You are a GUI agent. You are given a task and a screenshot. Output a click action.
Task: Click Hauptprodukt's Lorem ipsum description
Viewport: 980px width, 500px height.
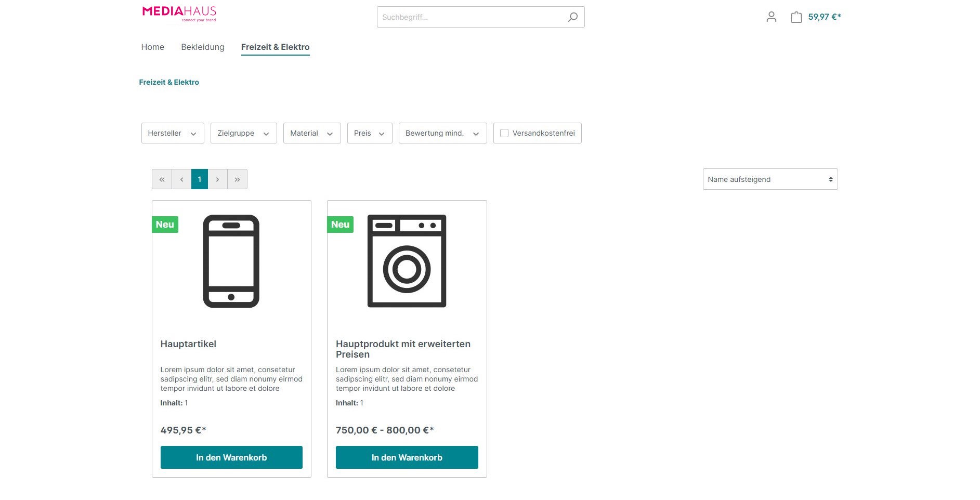tap(407, 379)
